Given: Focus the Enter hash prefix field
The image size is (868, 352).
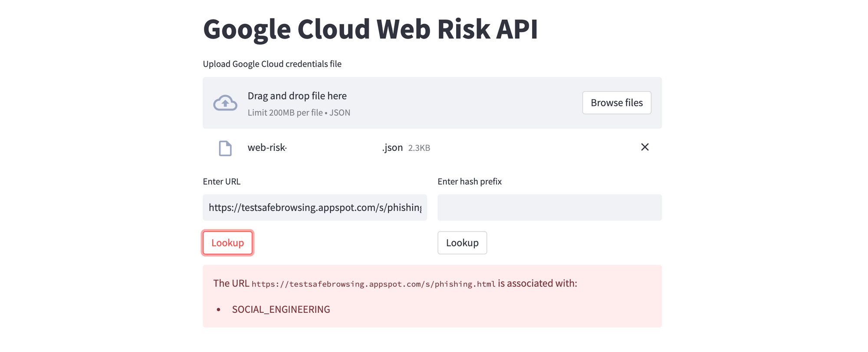Looking at the screenshot, I should [549, 207].
